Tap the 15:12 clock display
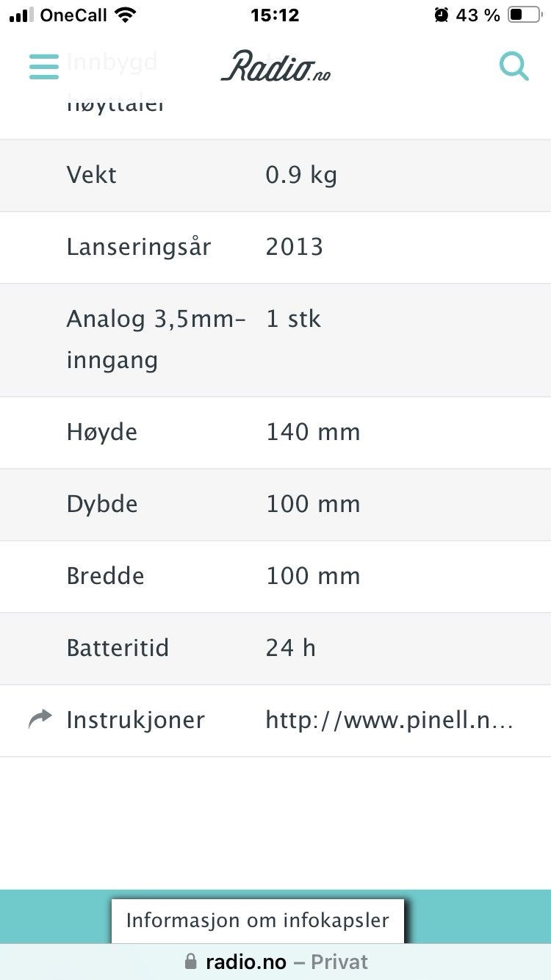 (x=275, y=15)
